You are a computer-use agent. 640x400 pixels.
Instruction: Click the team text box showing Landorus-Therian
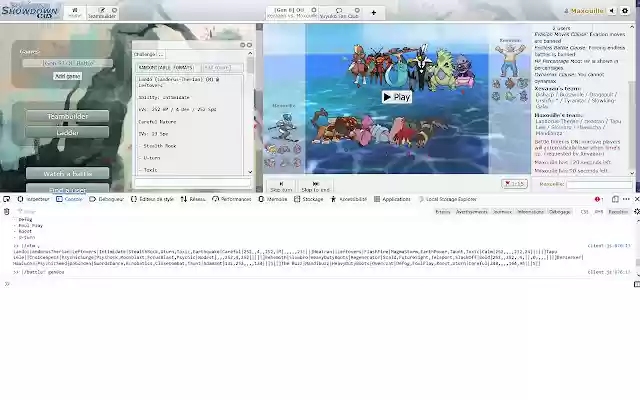click(x=190, y=124)
